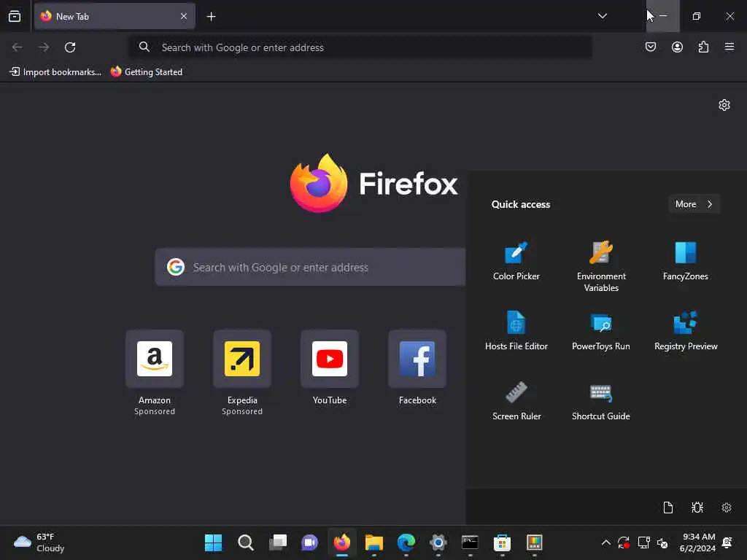Image resolution: width=747 pixels, height=560 pixels.
Task: Open the network icon in the system tray
Action: (643, 542)
